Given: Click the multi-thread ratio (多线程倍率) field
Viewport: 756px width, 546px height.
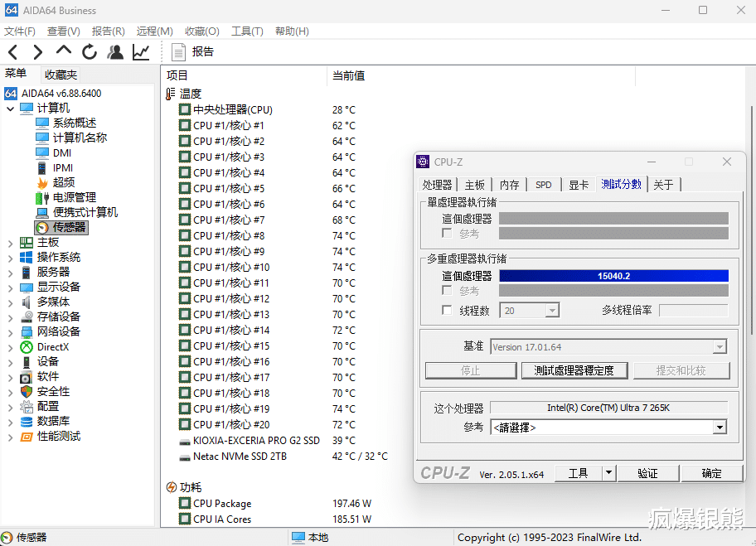Looking at the screenshot, I should (693, 311).
